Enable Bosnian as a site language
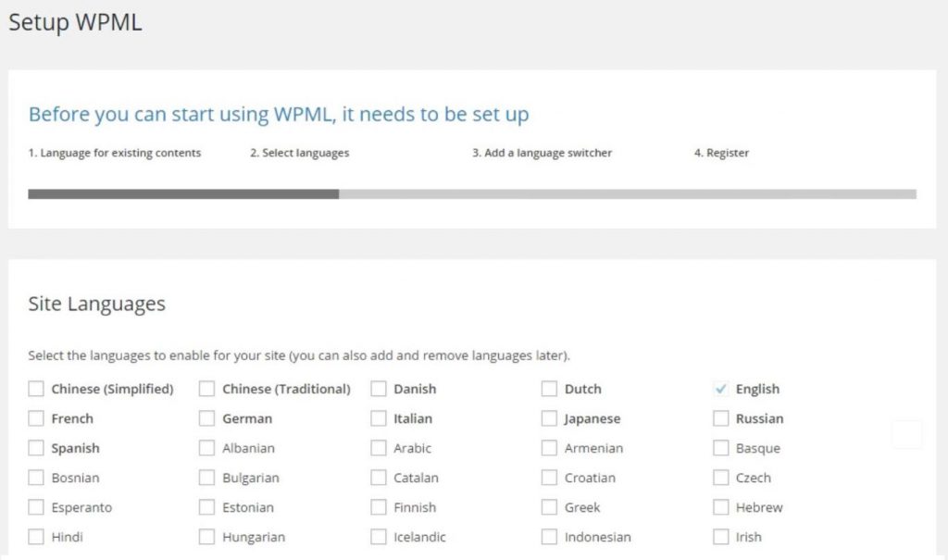The width and height of the screenshot is (948, 560). coord(36,478)
